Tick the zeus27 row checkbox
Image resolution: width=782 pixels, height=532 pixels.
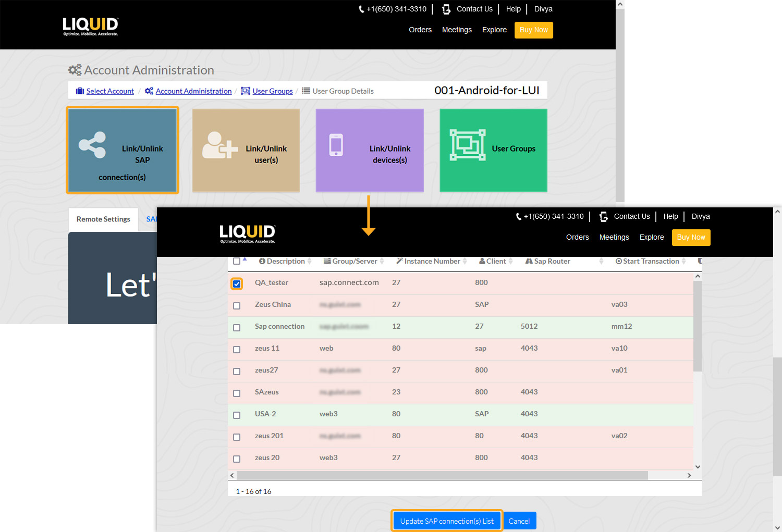[x=237, y=372]
